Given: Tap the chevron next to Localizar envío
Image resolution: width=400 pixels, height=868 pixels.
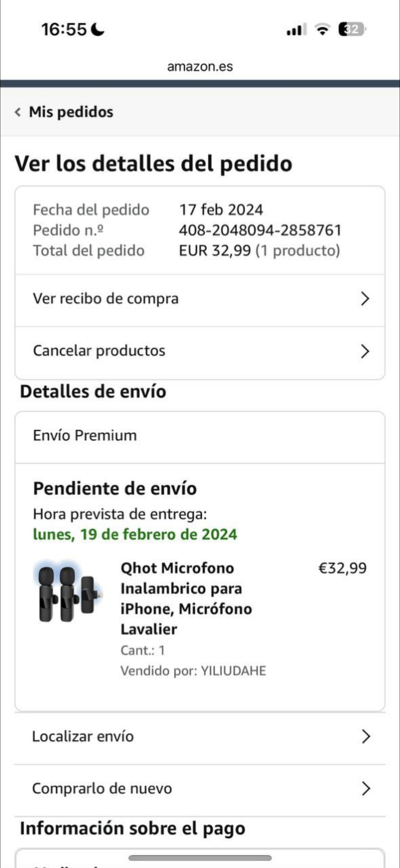Looking at the screenshot, I should tap(366, 737).
